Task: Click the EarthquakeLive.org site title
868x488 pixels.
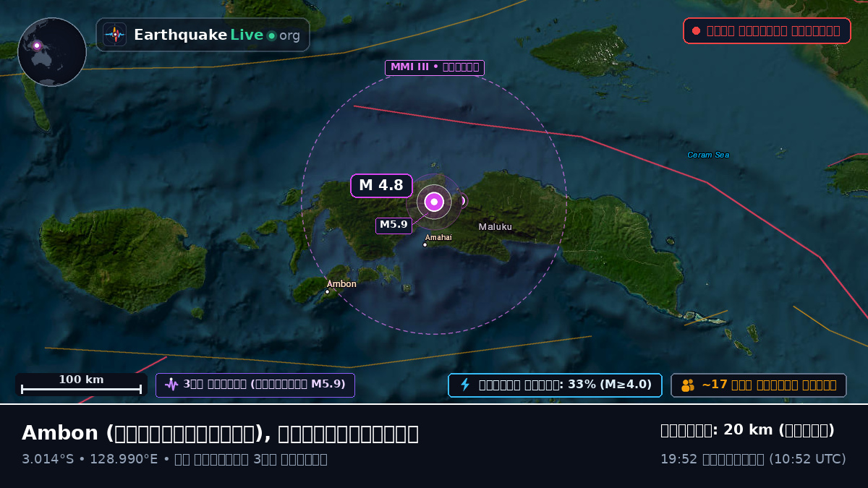Action: (x=217, y=35)
